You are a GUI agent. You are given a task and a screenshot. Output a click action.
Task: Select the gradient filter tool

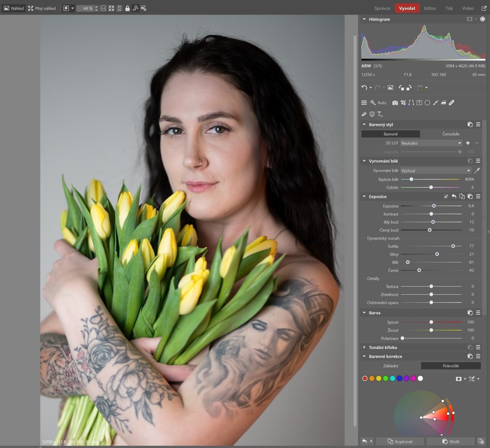pos(419,103)
